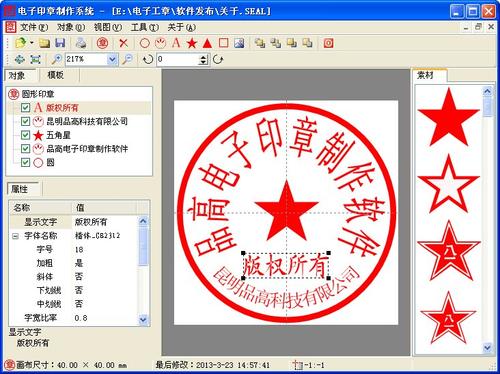Click the red square export icon at toolbar end
The width and height of the screenshot is (500, 374).
328,43
